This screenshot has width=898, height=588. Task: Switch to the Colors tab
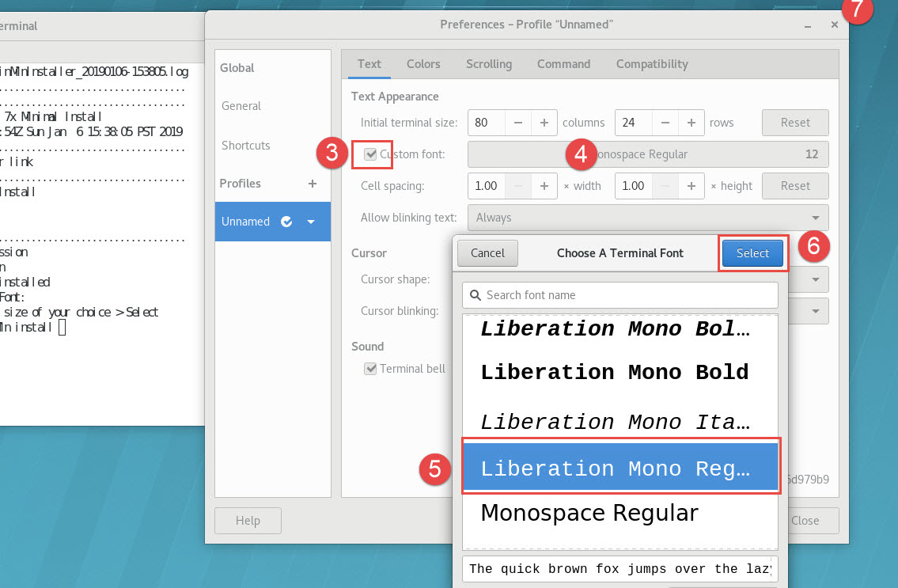[423, 64]
